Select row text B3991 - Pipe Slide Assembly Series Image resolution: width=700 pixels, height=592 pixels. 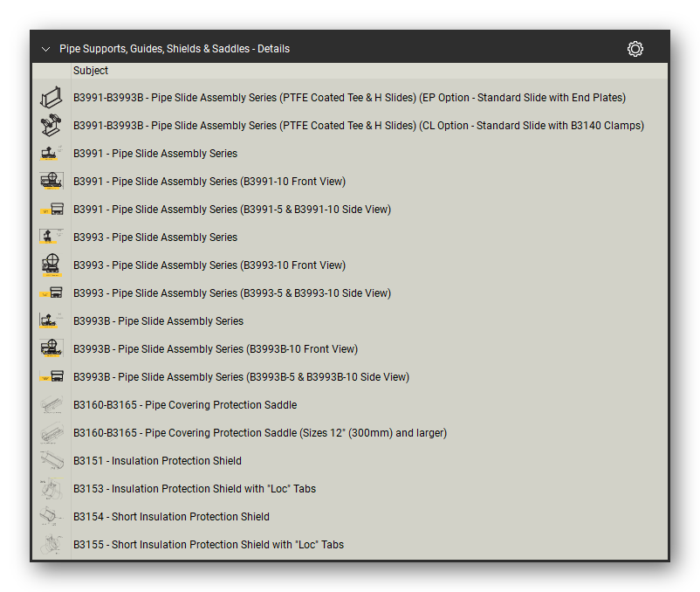click(x=155, y=154)
